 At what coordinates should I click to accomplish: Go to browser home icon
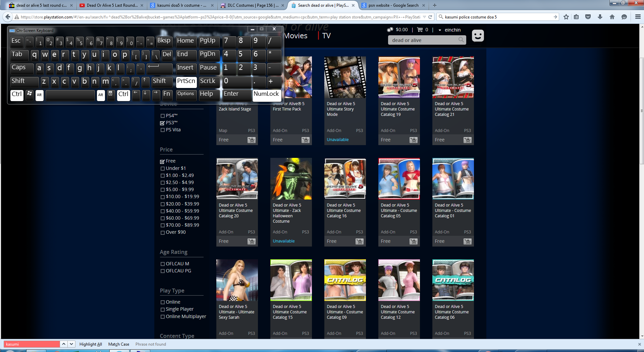[612, 17]
